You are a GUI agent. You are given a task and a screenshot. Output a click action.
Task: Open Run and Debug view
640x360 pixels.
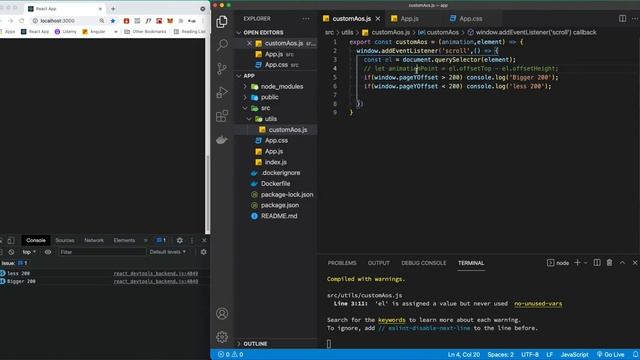[222, 92]
